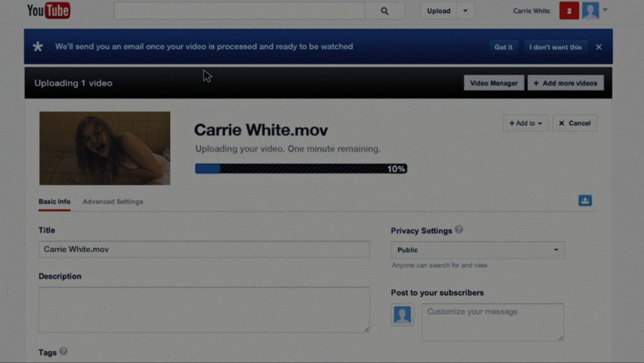Select the Basic Info tab
This screenshot has height=363, width=644.
coord(54,202)
